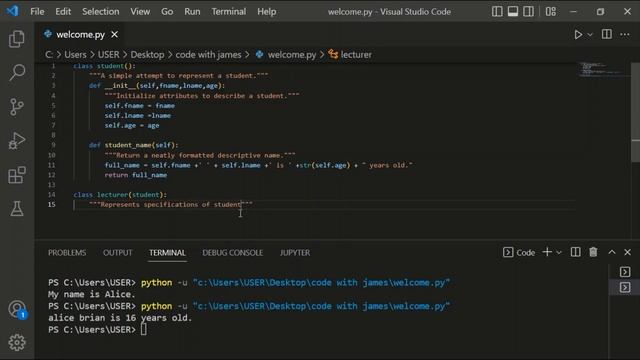Open the Extensions view
The width and height of the screenshot is (640, 360).
click(17, 175)
